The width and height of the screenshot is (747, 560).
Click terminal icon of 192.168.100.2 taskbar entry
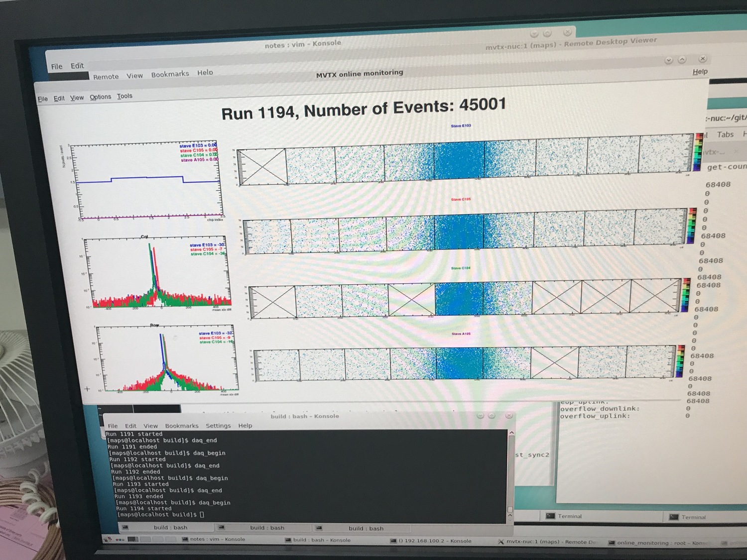[x=393, y=541]
